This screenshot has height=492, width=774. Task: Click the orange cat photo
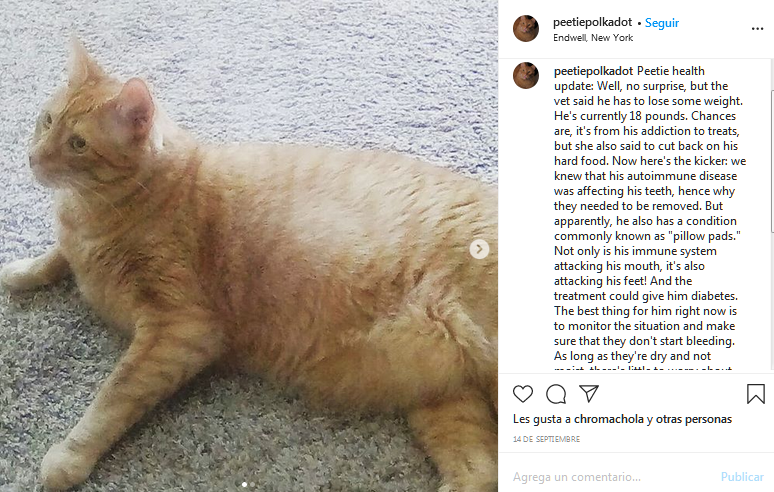point(249,246)
